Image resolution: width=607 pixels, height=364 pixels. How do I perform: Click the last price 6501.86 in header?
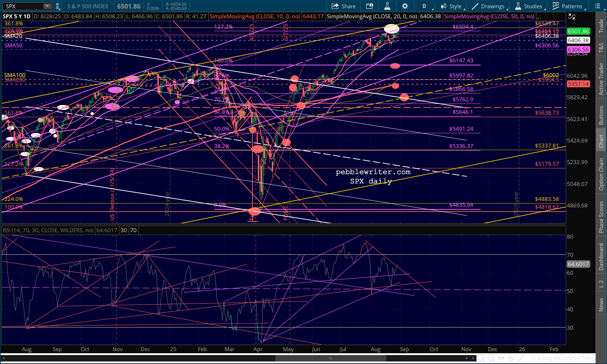coord(129,6)
